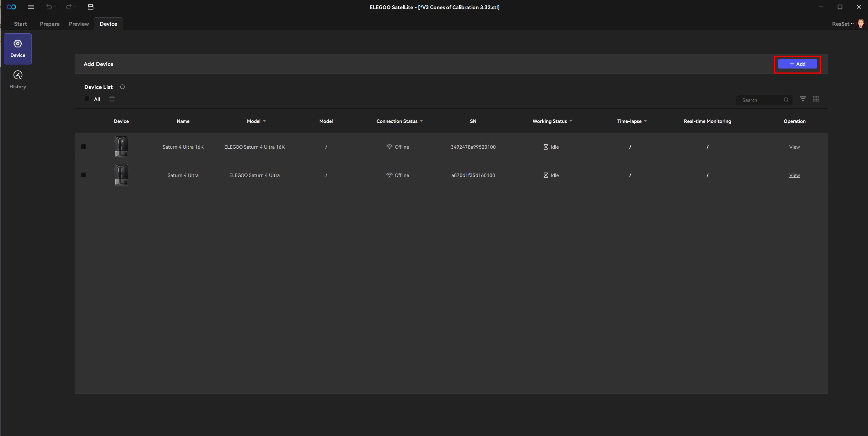
Task: Open the redo history dropdown arrow
Action: point(75,7)
